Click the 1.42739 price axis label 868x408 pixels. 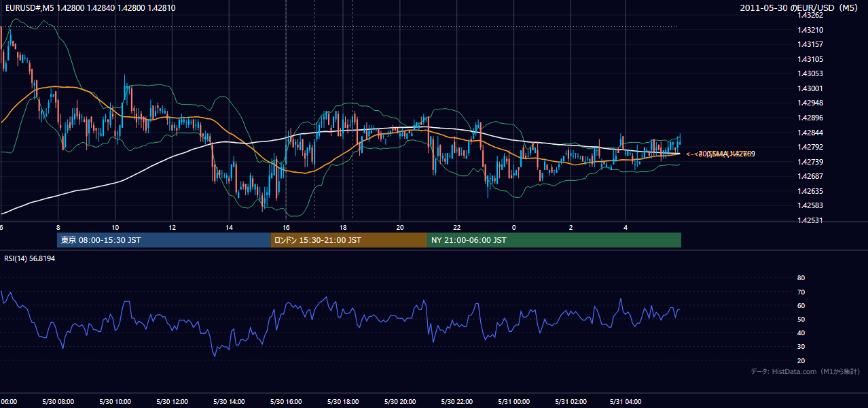click(x=811, y=162)
